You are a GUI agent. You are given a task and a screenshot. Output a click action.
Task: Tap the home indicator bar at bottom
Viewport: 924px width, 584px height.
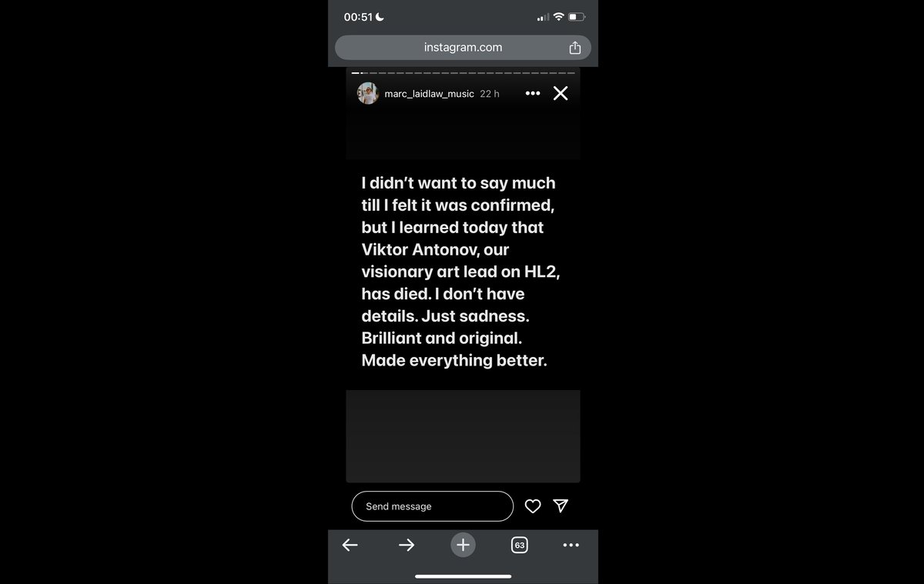463,576
